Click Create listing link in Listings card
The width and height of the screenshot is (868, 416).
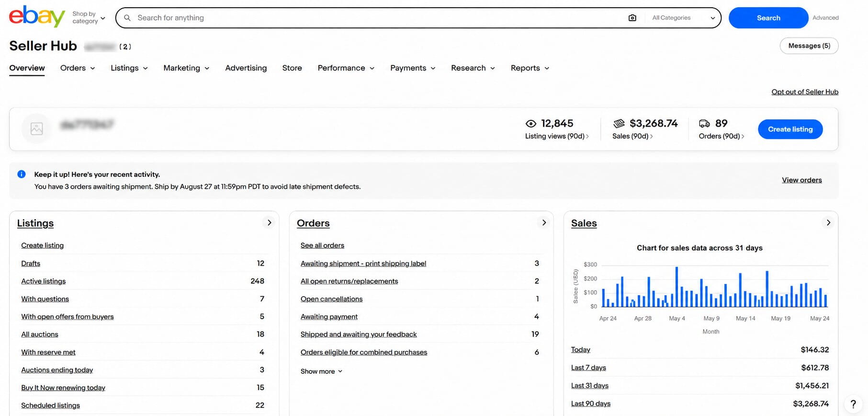42,245
